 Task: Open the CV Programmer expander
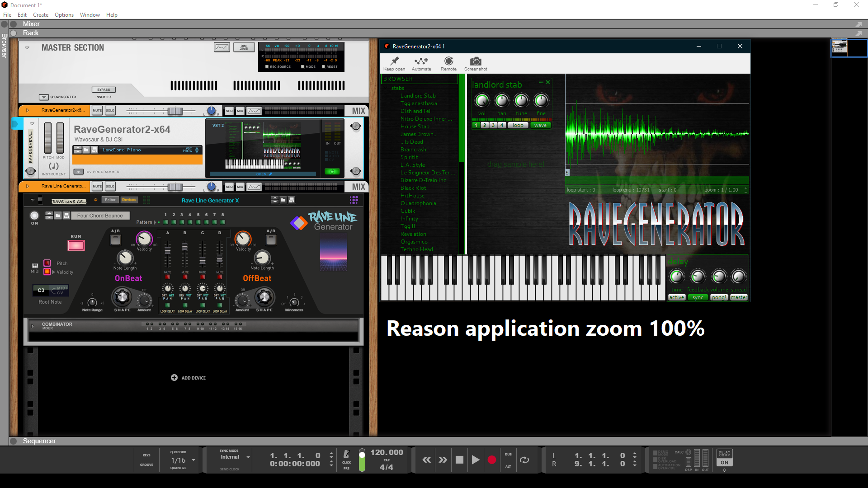click(79, 172)
